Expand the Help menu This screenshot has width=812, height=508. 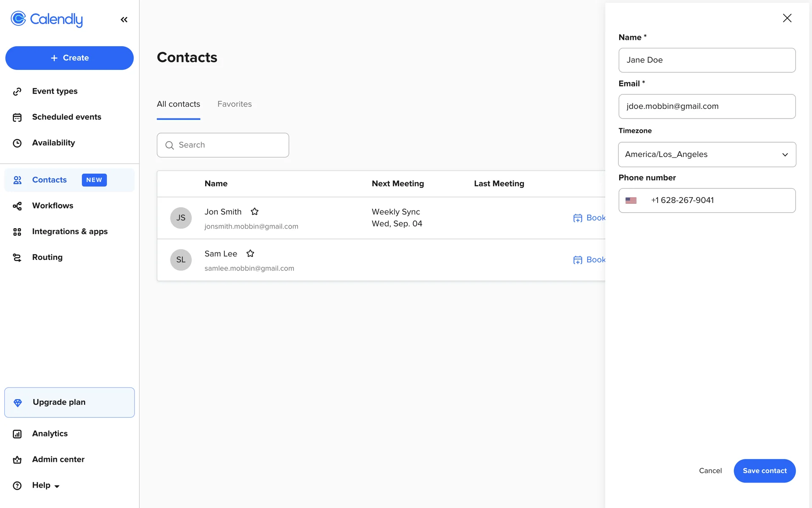point(45,485)
